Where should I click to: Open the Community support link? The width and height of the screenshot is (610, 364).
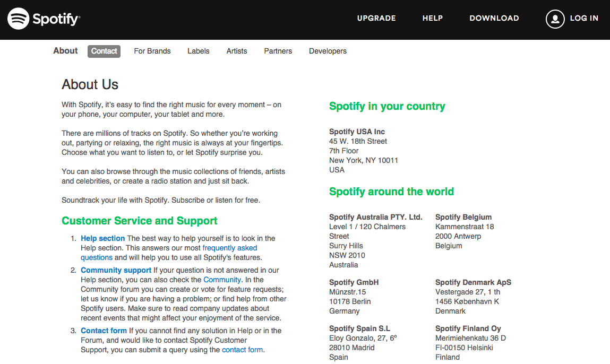click(x=116, y=270)
